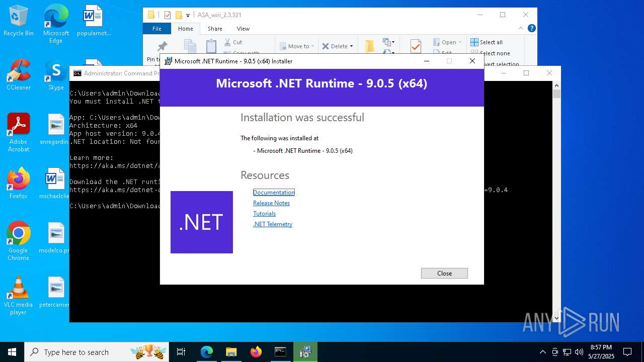Open the Release Notes link
Image resolution: width=644 pixels, height=362 pixels.
[271, 203]
